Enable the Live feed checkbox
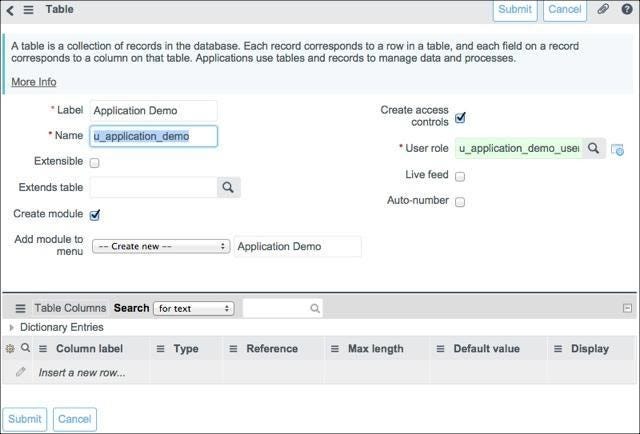This screenshot has width=640, height=434. pyautogui.click(x=460, y=176)
